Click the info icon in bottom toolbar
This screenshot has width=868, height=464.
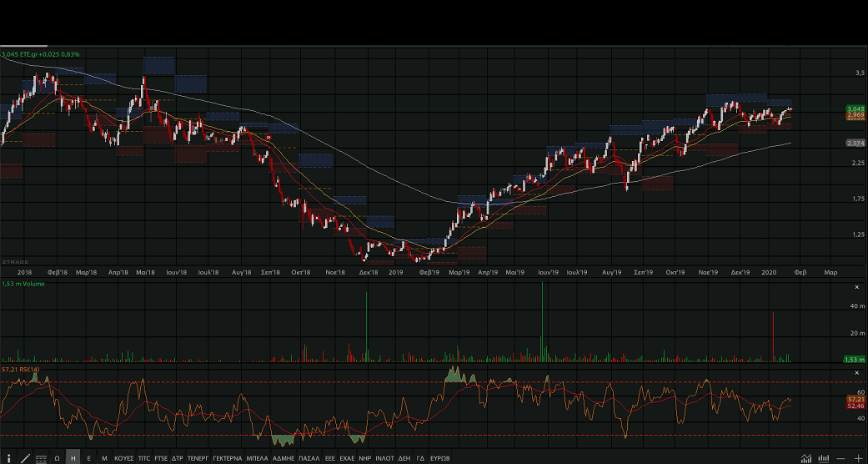(8, 458)
